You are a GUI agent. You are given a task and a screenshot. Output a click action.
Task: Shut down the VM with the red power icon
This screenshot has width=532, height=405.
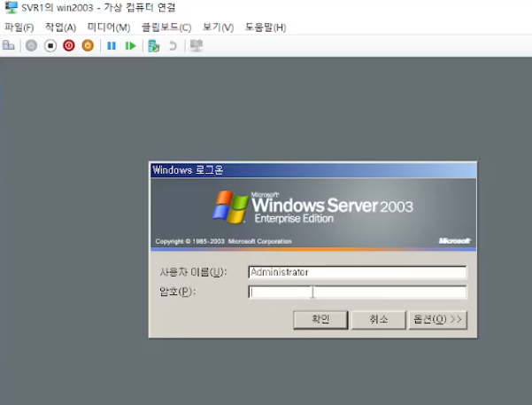69,45
